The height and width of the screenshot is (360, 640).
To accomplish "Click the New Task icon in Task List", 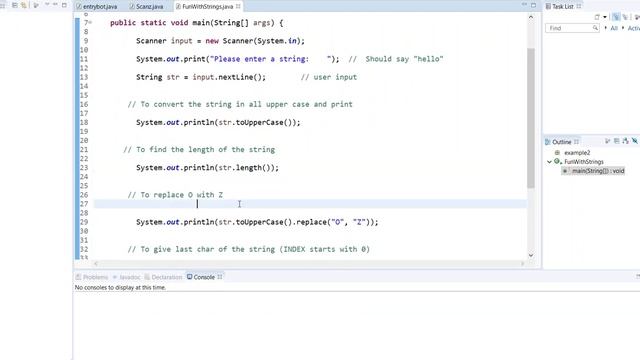I will point(597,17).
